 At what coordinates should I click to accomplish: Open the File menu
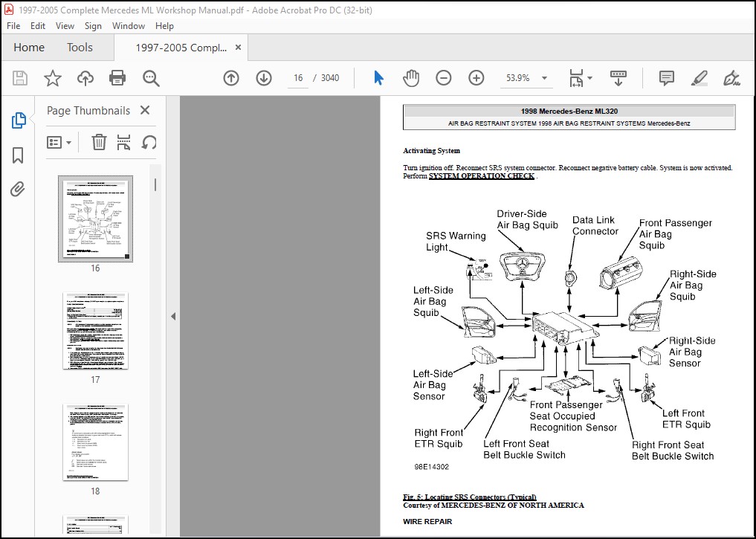(13, 26)
